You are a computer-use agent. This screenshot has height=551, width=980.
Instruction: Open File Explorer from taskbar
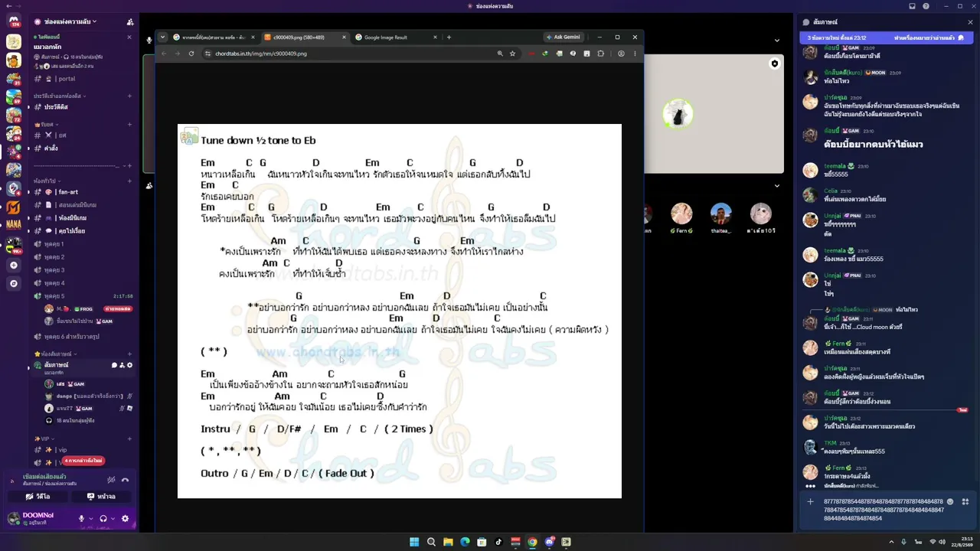click(x=448, y=542)
